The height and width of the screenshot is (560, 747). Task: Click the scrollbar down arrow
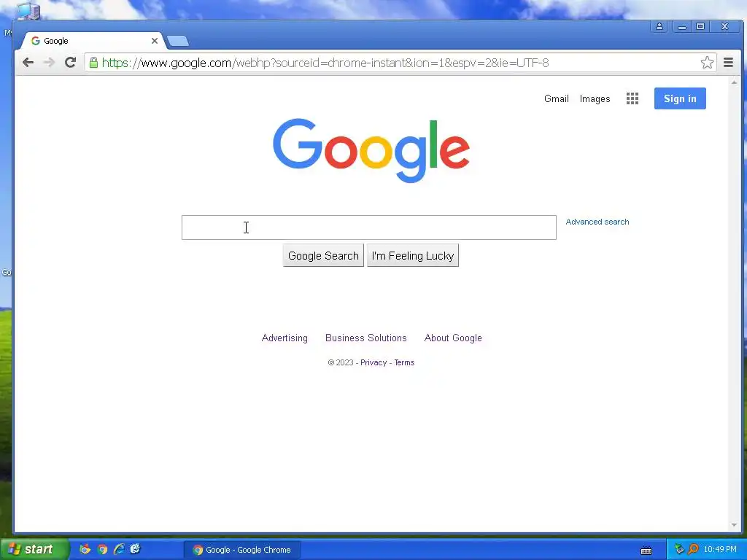point(734,525)
